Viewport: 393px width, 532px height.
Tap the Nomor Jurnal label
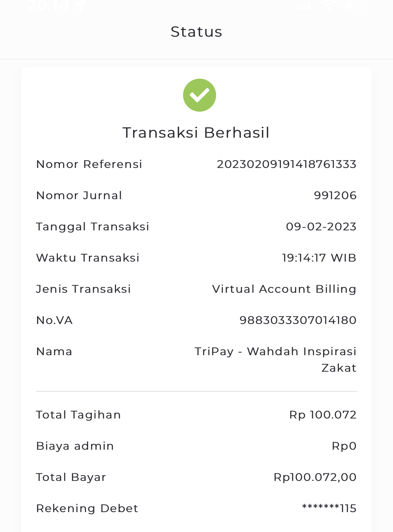tap(79, 195)
